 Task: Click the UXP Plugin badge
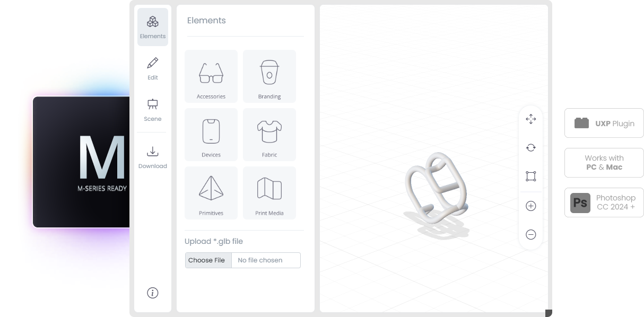coord(604,123)
